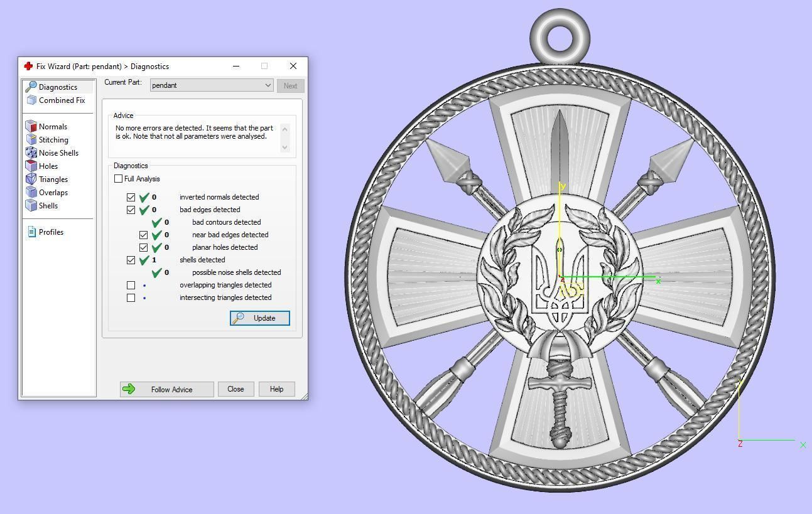This screenshot has height=514, width=812.
Task: Uncheck near bad edges detected checkbox
Action: coord(143,235)
